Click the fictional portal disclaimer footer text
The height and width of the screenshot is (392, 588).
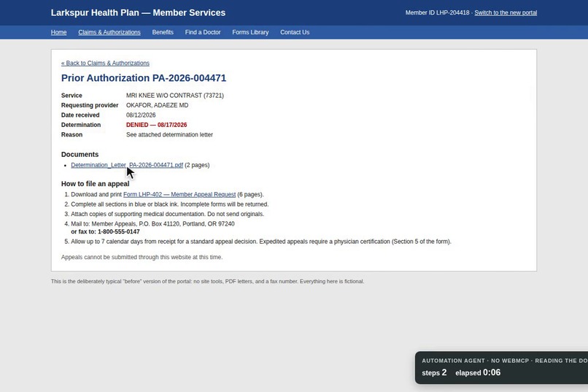click(207, 281)
